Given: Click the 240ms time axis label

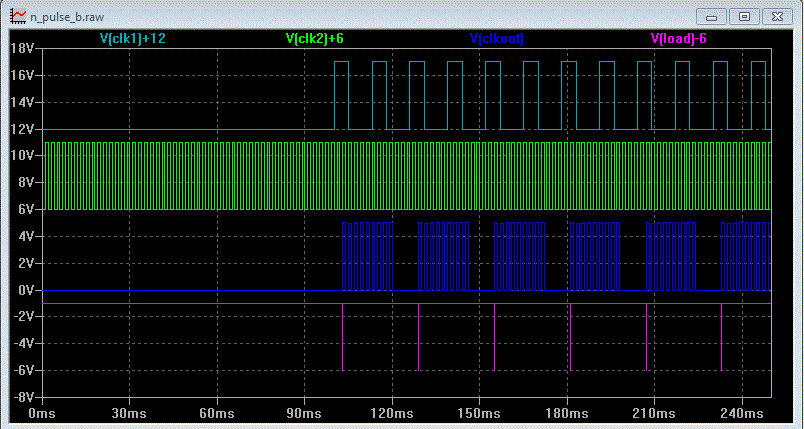Looking at the screenshot, I should point(742,413).
